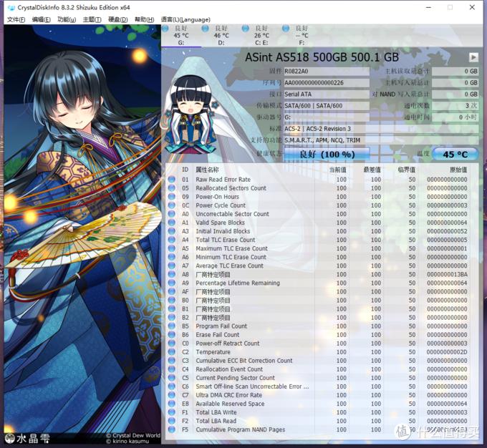Click the transfer mode field SATA/600 | SATA/600
The image size is (487, 448).
[x=327, y=106]
